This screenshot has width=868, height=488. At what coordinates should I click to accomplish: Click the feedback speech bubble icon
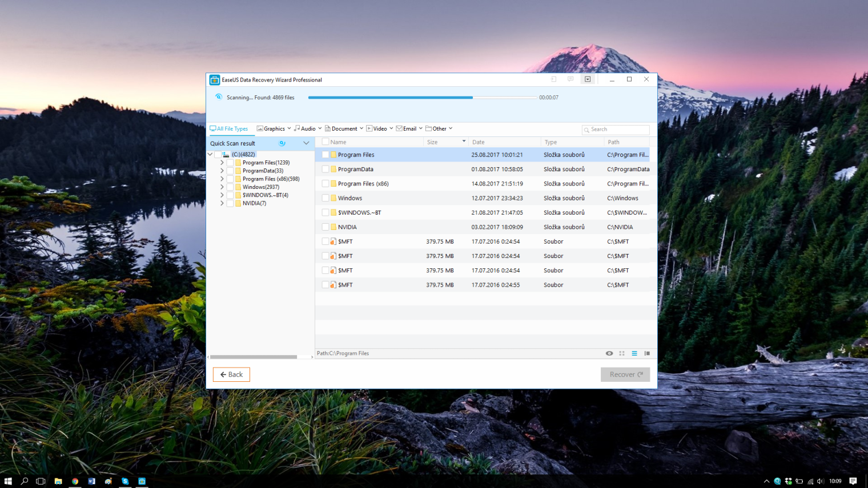coord(570,79)
